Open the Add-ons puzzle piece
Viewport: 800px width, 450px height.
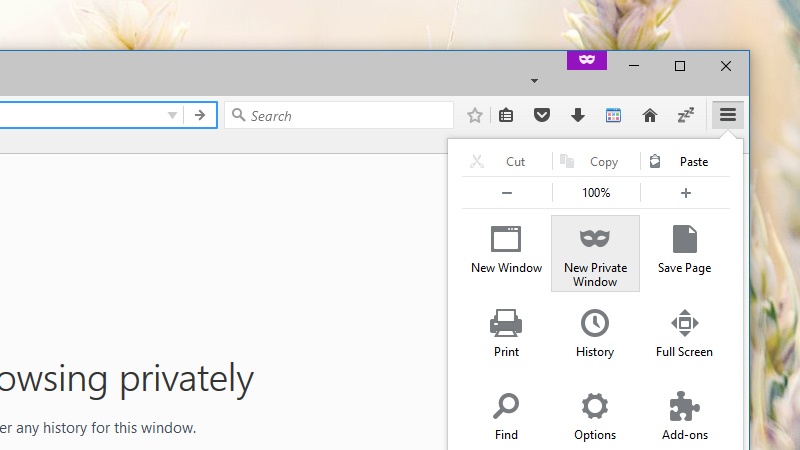click(x=684, y=416)
